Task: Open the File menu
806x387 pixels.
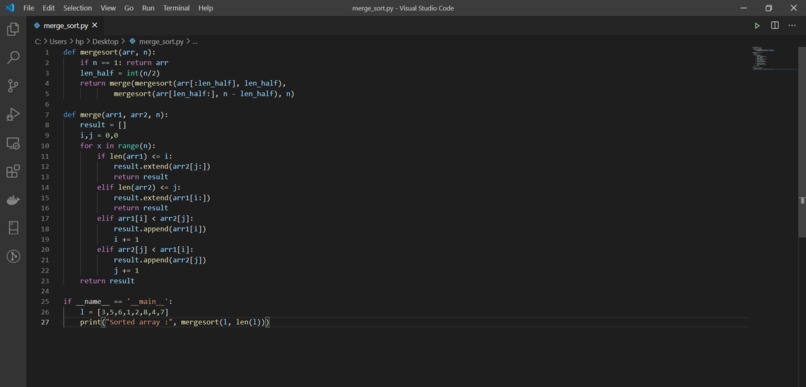Action: [x=29, y=8]
